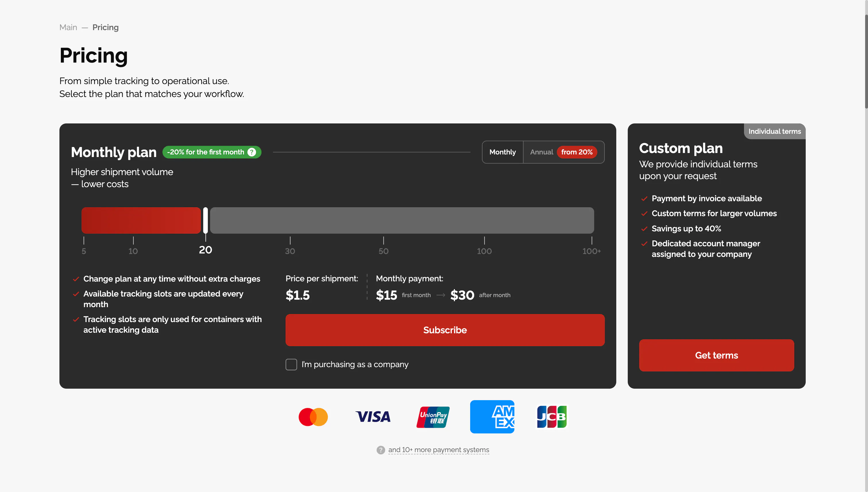Click the '-20% for the first month' badge
This screenshot has width=868, height=492.
(212, 152)
